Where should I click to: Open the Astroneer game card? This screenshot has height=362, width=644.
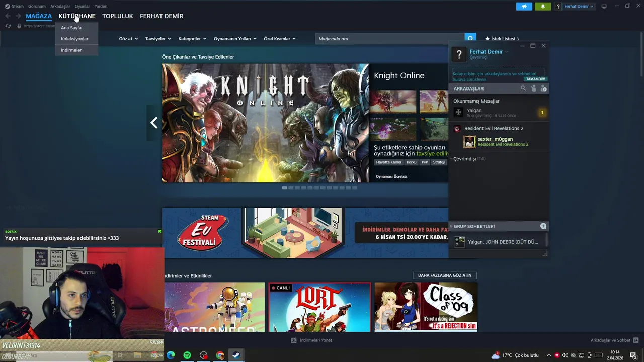[x=214, y=307]
